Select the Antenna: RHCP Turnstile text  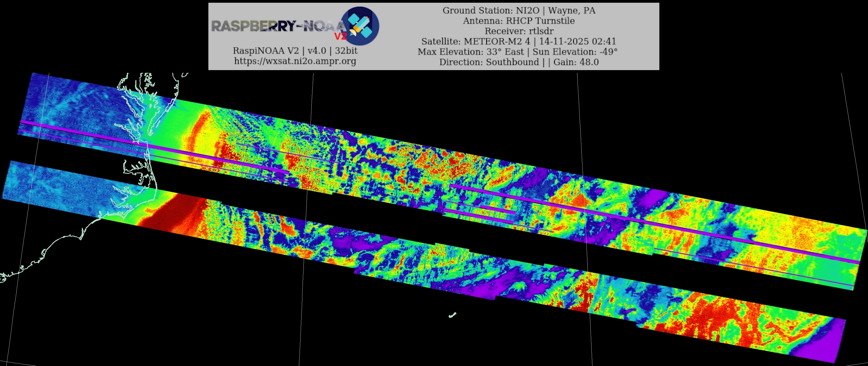(x=519, y=21)
